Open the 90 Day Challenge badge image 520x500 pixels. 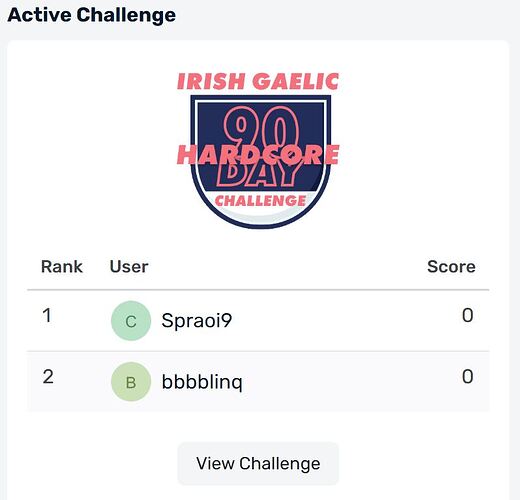pos(258,151)
